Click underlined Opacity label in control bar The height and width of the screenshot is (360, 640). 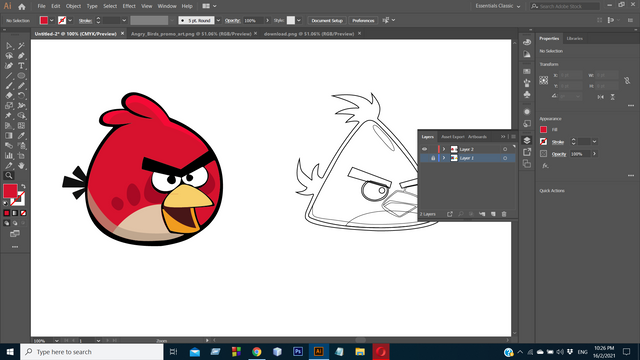[232, 20]
